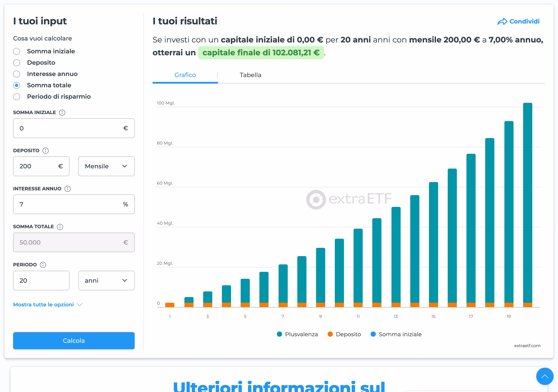The height and width of the screenshot is (392, 558).
Task: Click the tallest chart bar after year 19
Action: [x=527, y=205]
